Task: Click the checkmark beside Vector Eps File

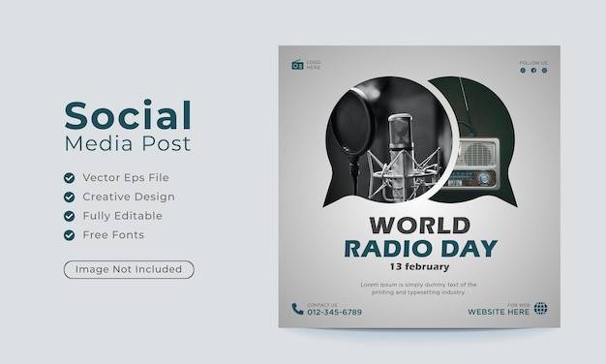Action: [69, 178]
